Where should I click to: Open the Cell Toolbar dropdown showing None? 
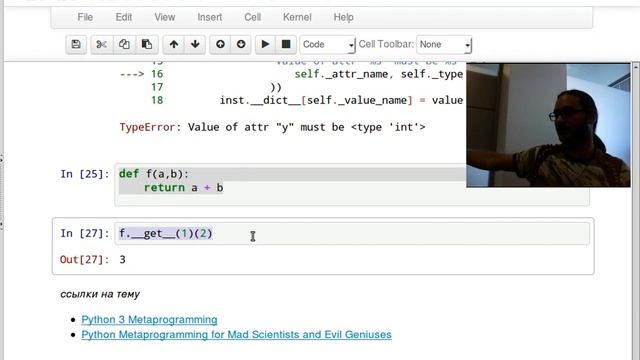(x=444, y=44)
